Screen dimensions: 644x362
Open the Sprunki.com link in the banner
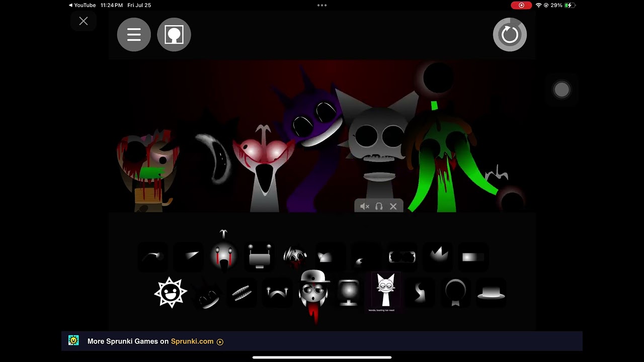click(192, 341)
